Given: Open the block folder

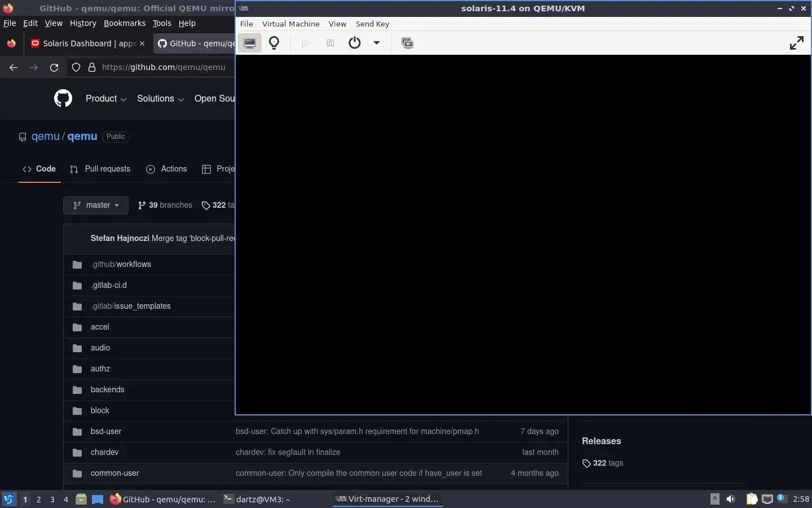Looking at the screenshot, I should pyautogui.click(x=100, y=410).
